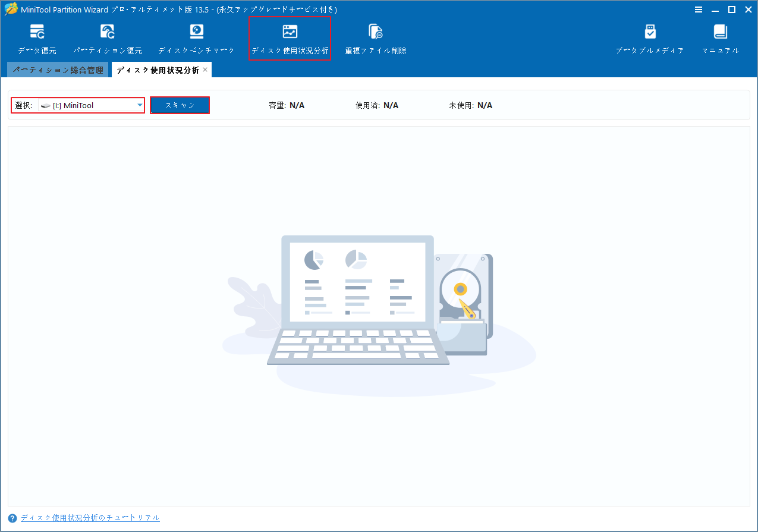Expand the drive selection dropdown arrow
The height and width of the screenshot is (532, 758).
pos(140,105)
